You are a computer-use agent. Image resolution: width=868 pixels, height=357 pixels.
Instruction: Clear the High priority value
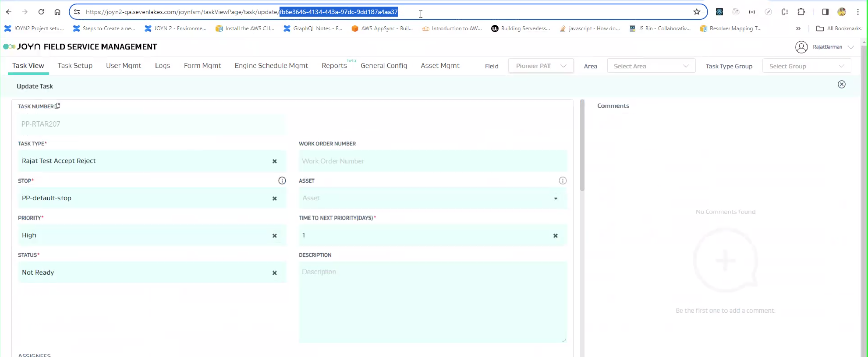pos(274,236)
